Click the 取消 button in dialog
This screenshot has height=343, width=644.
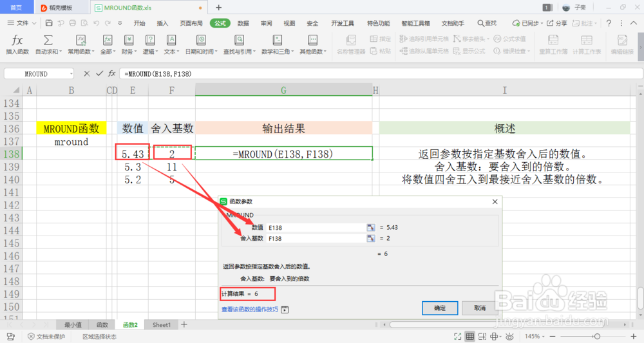tap(480, 308)
